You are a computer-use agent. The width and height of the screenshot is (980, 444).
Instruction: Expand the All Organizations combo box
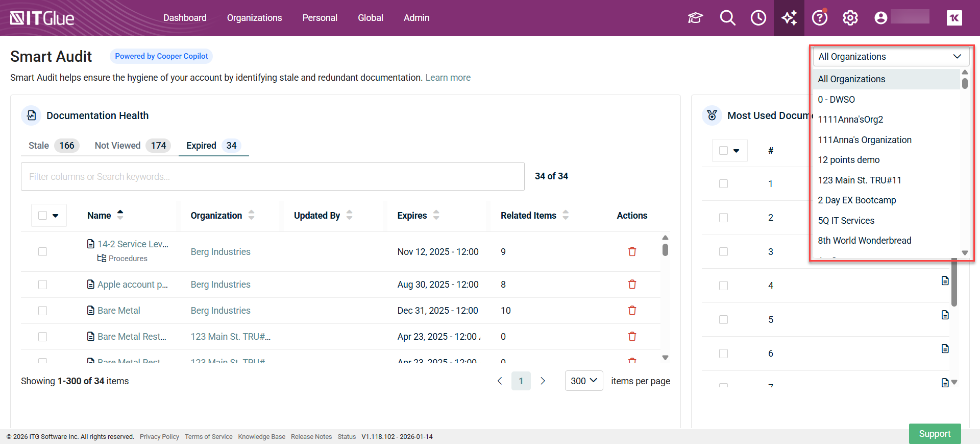pyautogui.click(x=891, y=57)
